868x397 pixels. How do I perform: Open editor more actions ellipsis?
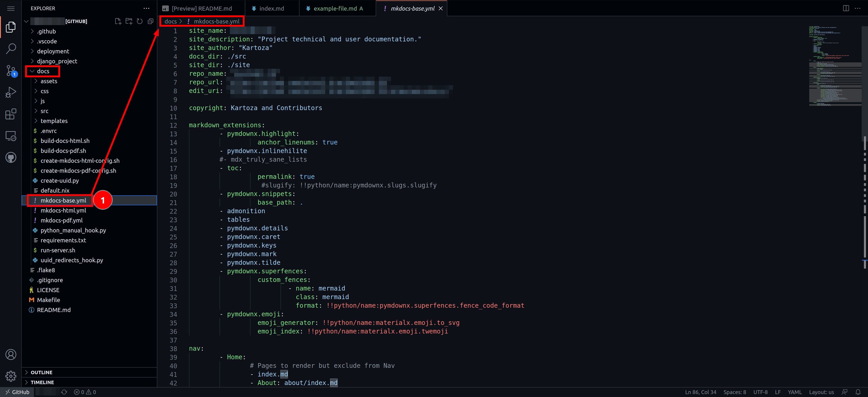tap(858, 8)
